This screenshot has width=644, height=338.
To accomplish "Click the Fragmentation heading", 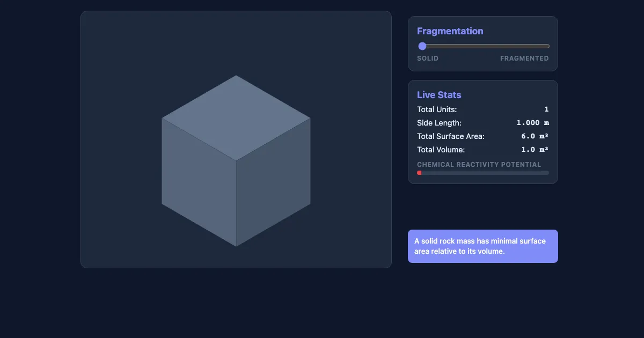I will pos(450,31).
